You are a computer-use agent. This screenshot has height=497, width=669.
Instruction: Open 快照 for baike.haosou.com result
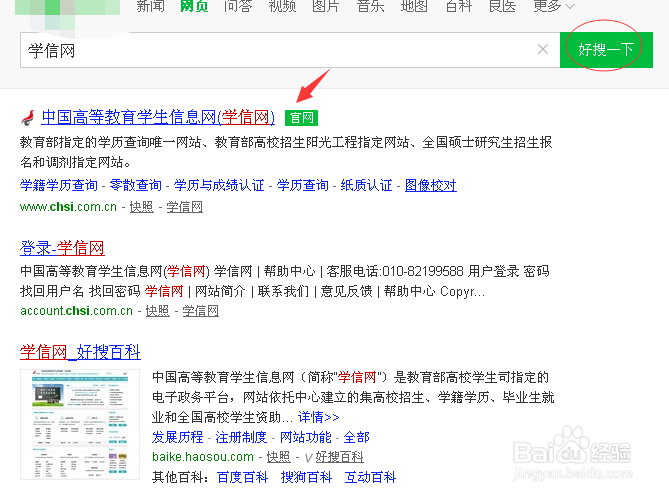(x=279, y=457)
